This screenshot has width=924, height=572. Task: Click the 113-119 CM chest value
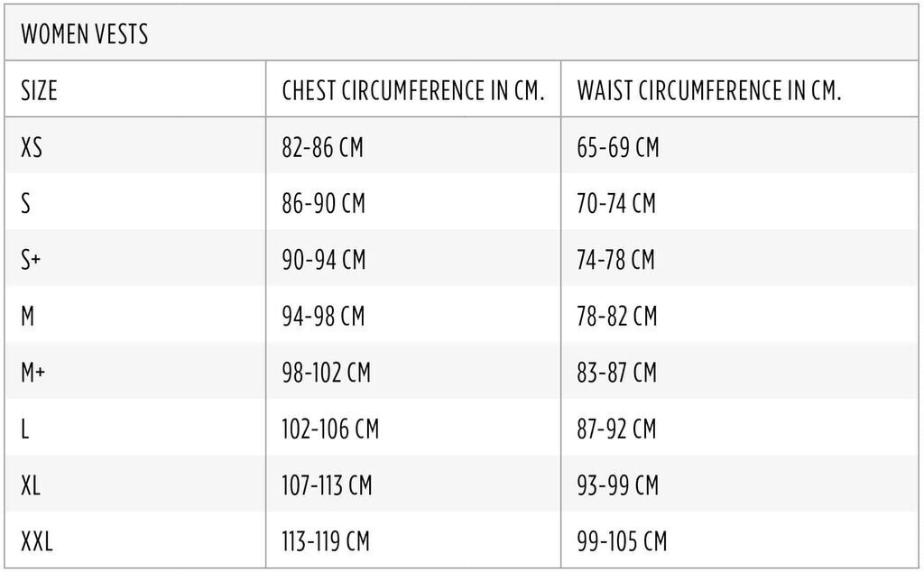tap(327, 542)
